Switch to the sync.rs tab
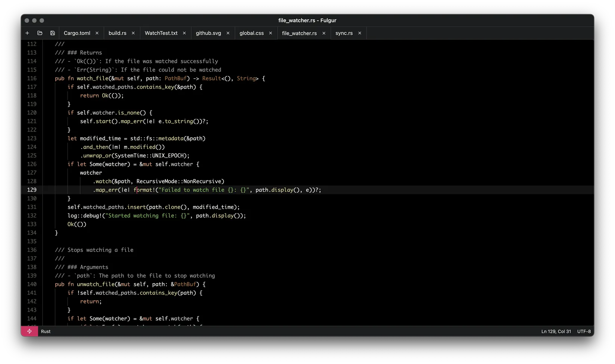The image size is (615, 364). click(x=344, y=33)
